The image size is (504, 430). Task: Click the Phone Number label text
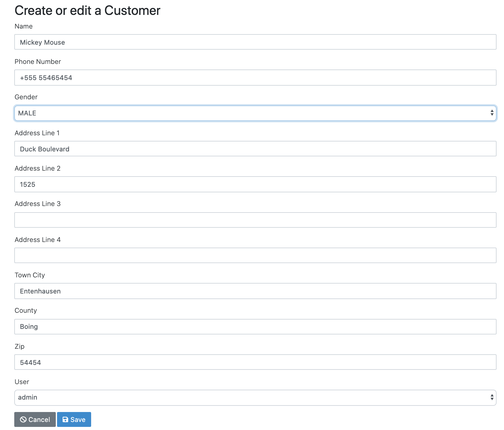tap(38, 62)
